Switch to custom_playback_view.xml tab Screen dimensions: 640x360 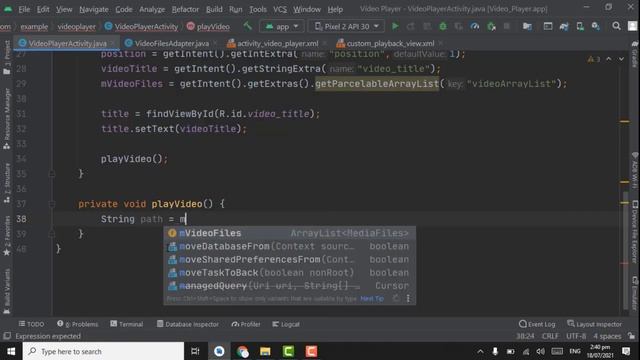point(390,43)
